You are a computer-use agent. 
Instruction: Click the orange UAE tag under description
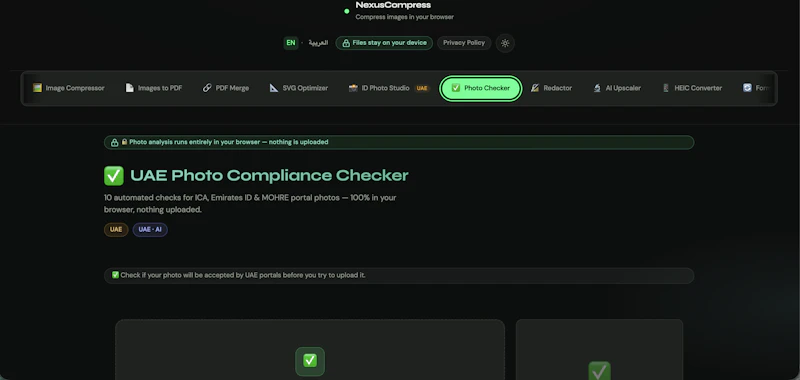coord(116,230)
